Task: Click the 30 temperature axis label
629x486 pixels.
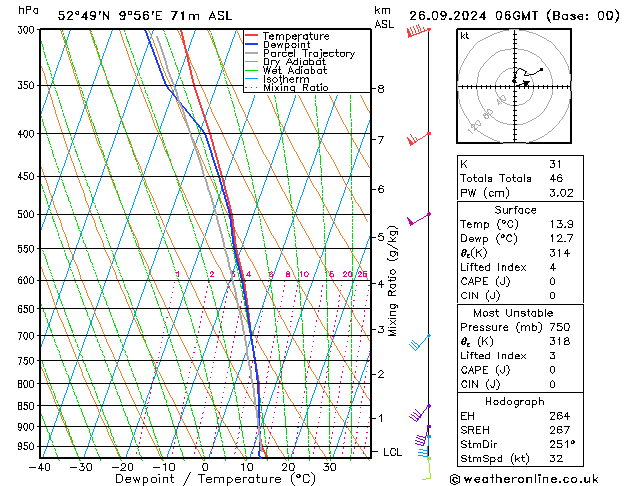Action: [329, 467]
